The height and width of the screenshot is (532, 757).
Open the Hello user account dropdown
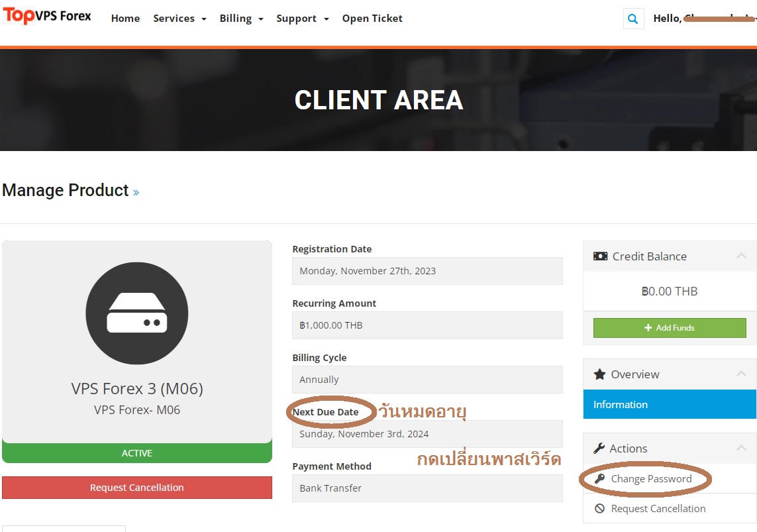(x=705, y=19)
